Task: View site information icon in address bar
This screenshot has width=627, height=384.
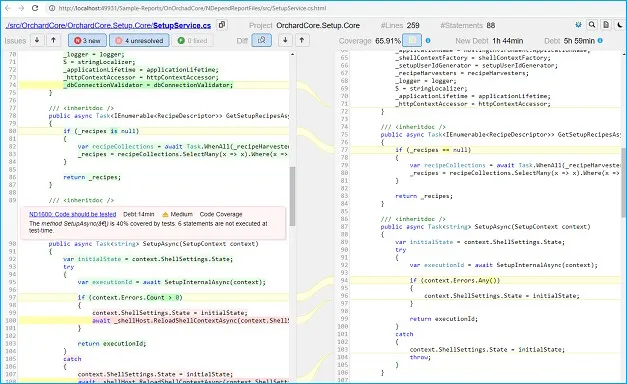Action: tap(52, 8)
